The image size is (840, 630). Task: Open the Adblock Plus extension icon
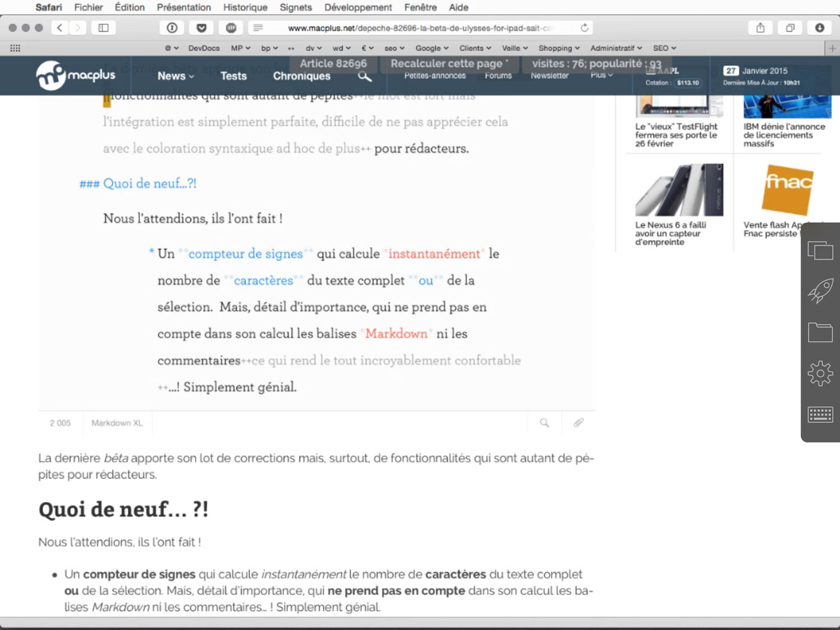[231, 28]
